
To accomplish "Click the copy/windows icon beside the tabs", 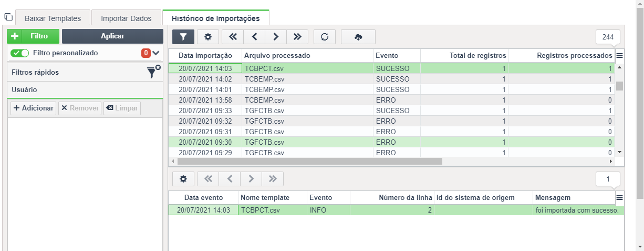I will [x=8, y=17].
